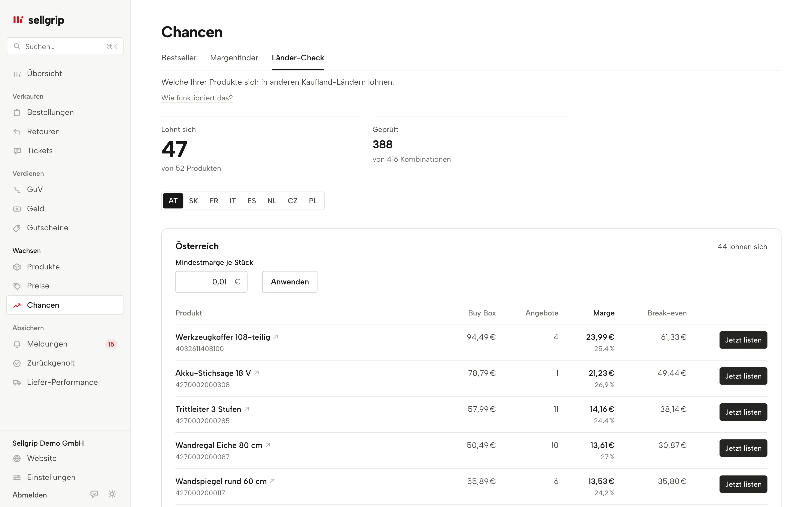Open external link icon beside Werkzeugkoffer 108-teilig
The width and height of the screenshot is (812, 507).
[275, 337]
